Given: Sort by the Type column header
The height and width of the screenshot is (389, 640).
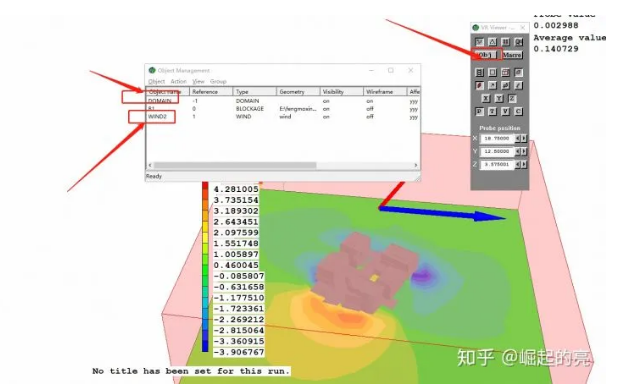Looking at the screenshot, I should tap(255, 91).
